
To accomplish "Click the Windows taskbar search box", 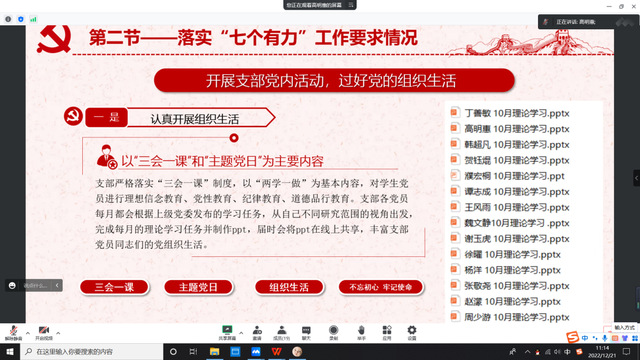I will point(91,351).
